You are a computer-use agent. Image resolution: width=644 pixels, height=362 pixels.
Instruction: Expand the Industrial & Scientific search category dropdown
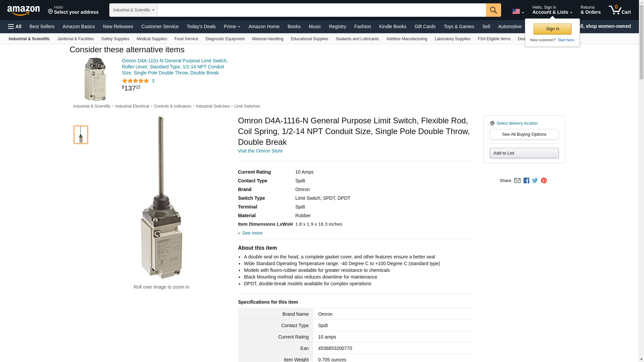pyautogui.click(x=133, y=10)
